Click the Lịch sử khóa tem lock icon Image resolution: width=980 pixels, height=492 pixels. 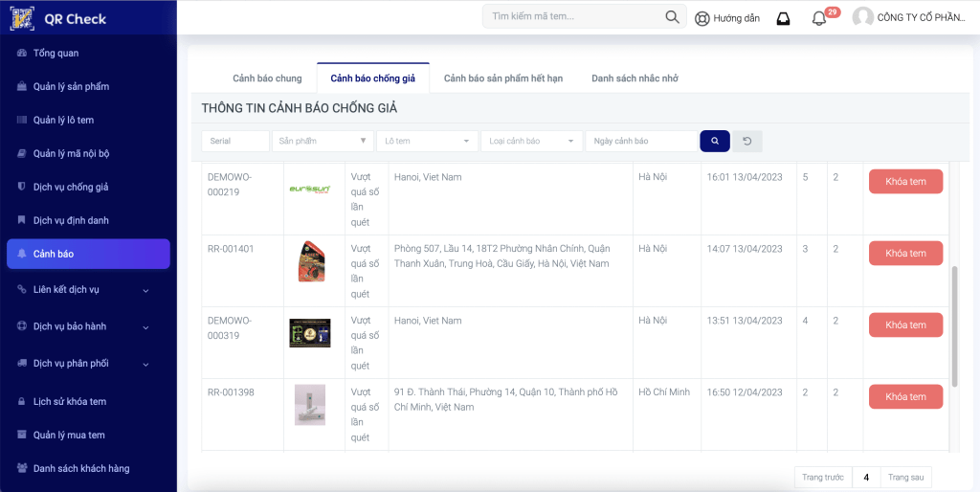pos(22,401)
